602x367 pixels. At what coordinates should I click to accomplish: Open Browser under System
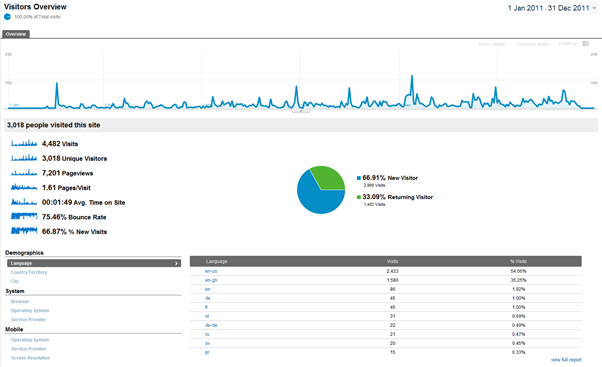(20, 302)
